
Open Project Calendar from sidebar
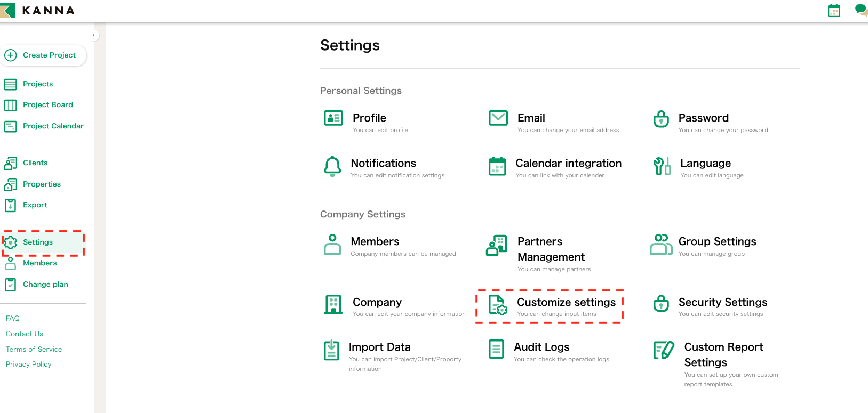coord(53,126)
